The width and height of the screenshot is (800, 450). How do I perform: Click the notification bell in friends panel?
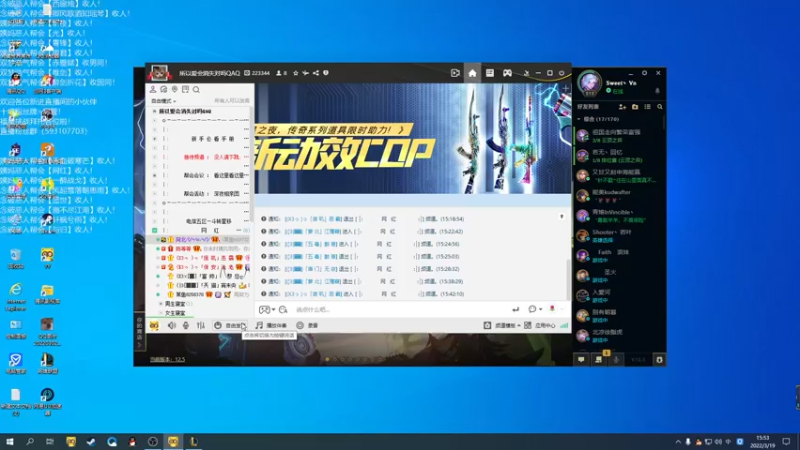(x=657, y=91)
